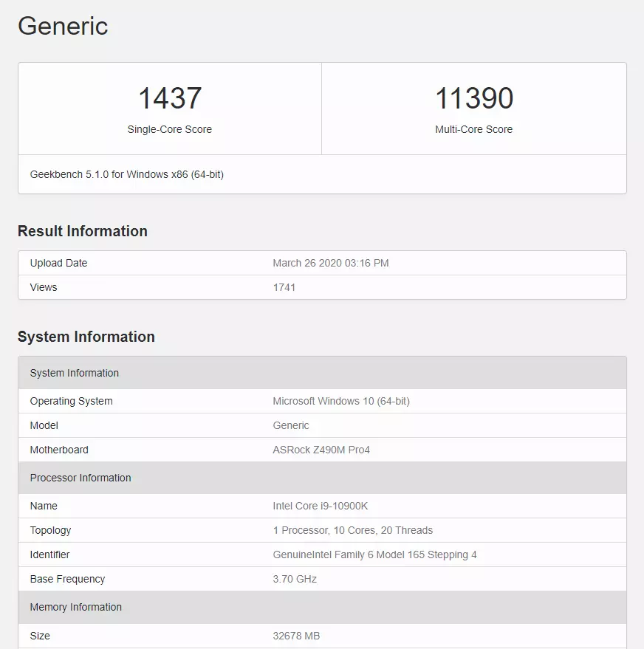This screenshot has width=644, height=649.
Task: Select the 1437 single-core score value
Action: point(170,98)
